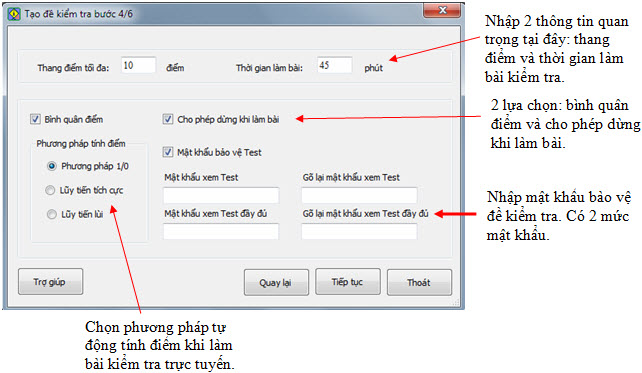Click the Mật khẩu xem Test field

pos(221,195)
